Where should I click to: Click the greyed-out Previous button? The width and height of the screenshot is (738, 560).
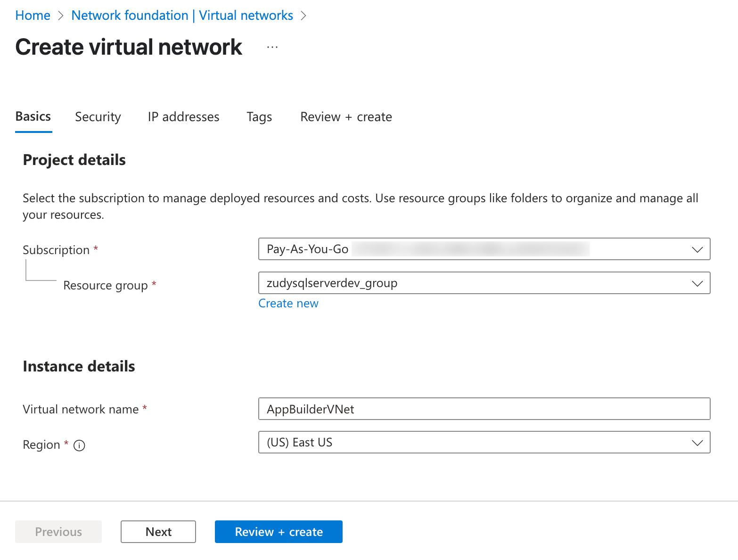pos(58,532)
